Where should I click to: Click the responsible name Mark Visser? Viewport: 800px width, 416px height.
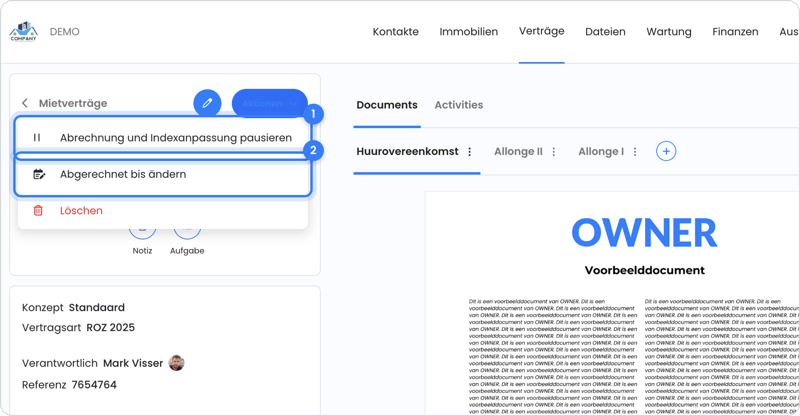pos(133,363)
